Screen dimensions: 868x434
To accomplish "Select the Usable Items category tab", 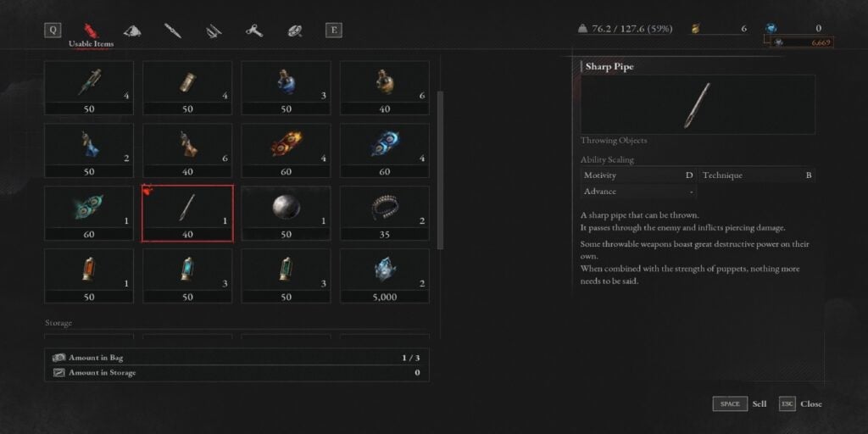I will 91,35.
